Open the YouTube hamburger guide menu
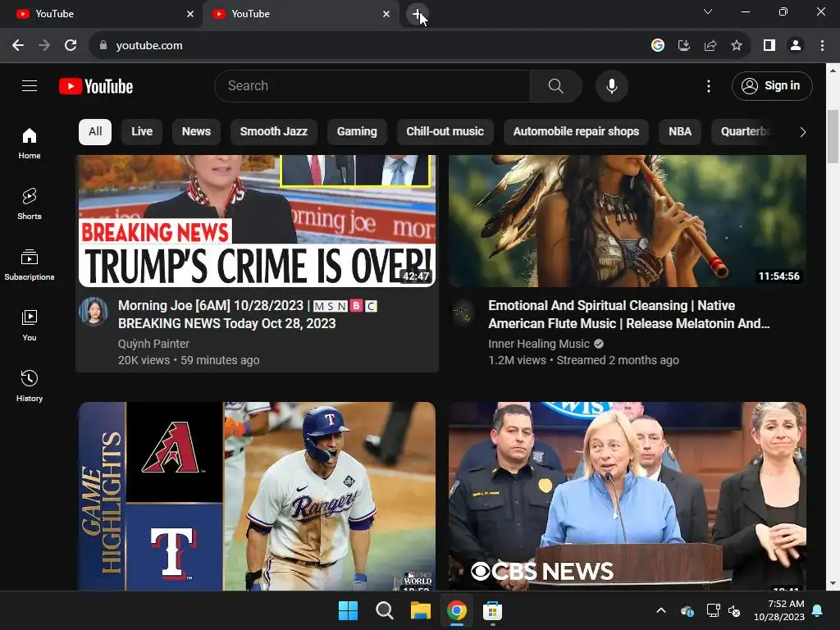The width and height of the screenshot is (840, 630). 30,85
